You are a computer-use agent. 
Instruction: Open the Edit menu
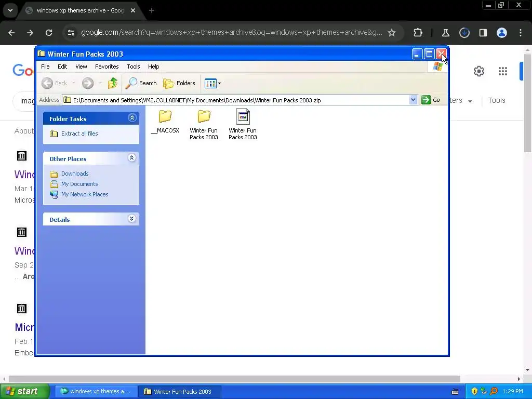[62, 66]
